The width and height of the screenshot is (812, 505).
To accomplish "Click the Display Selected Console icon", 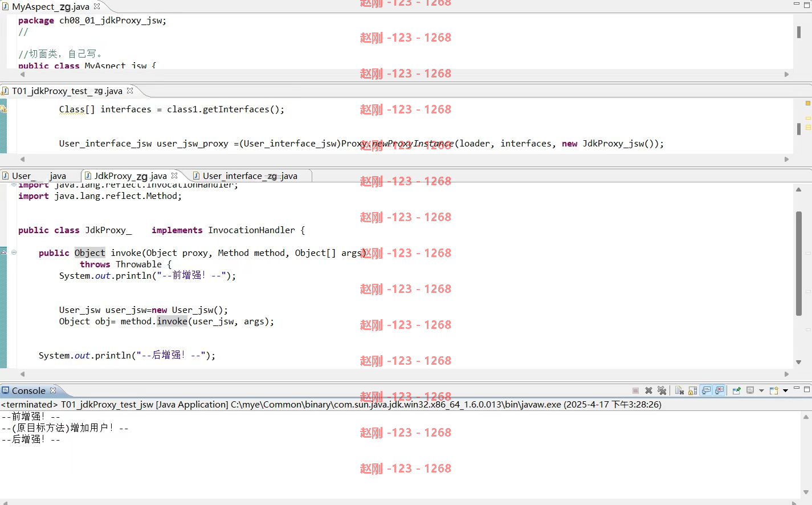I will [750, 390].
